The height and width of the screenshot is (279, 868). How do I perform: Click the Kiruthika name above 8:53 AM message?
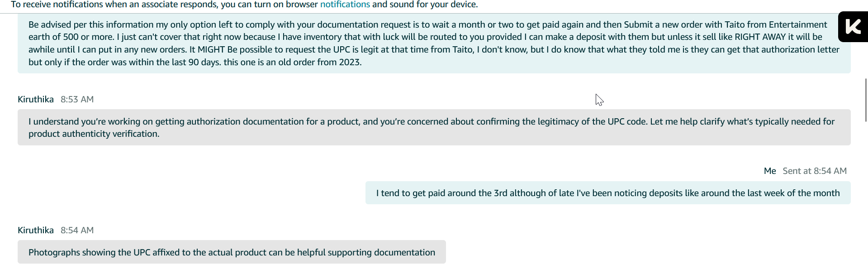coord(36,99)
